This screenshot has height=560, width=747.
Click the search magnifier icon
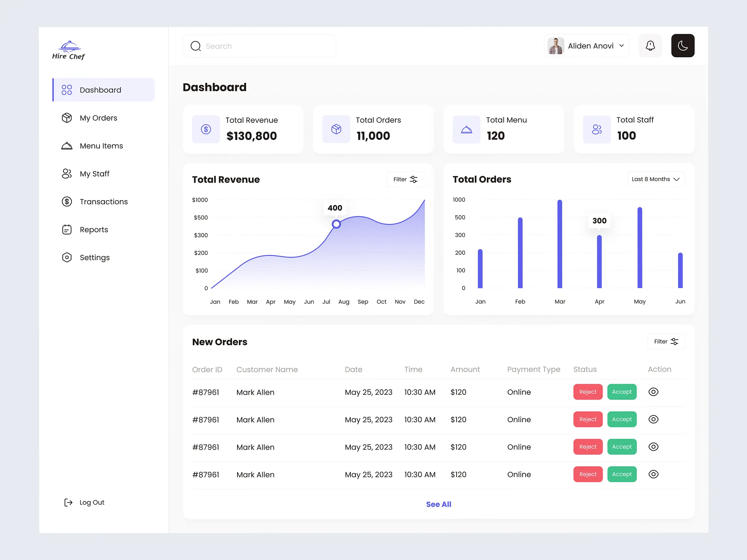[x=196, y=46]
